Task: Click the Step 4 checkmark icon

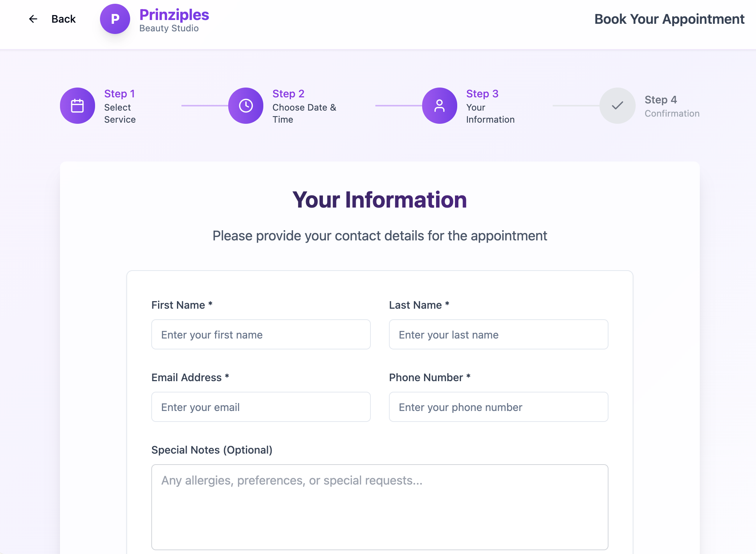Action: coord(617,106)
